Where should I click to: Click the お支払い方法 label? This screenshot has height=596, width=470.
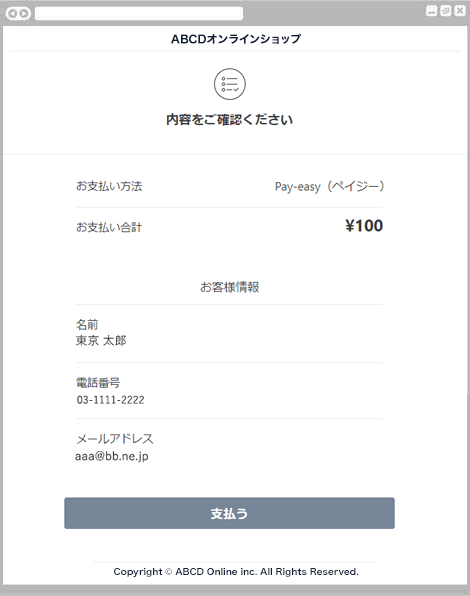109,186
